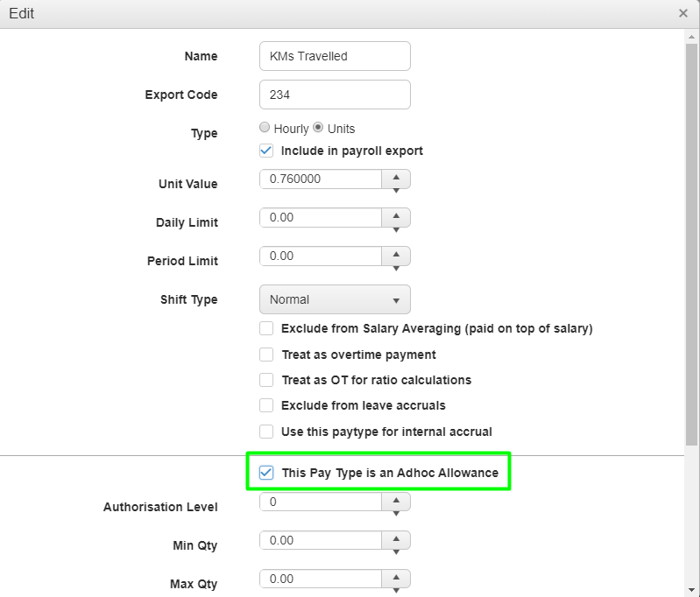Click the Export Code input field
Image resolution: width=700 pixels, height=597 pixels.
pos(335,95)
